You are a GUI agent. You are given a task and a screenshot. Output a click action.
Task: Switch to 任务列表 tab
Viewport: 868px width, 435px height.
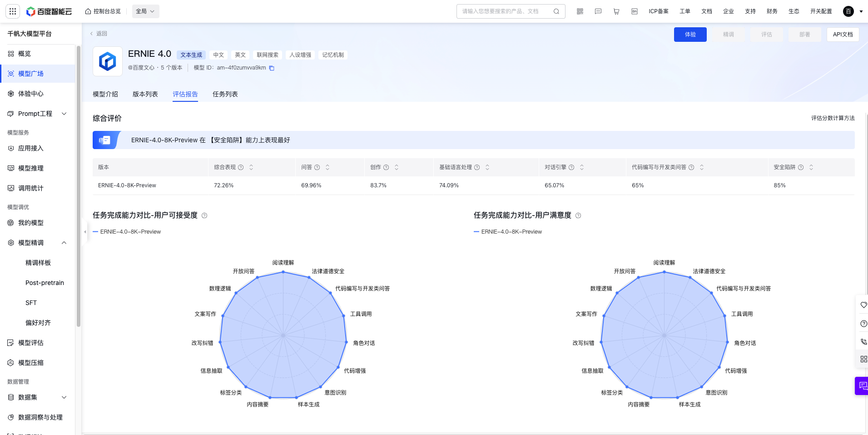225,94
